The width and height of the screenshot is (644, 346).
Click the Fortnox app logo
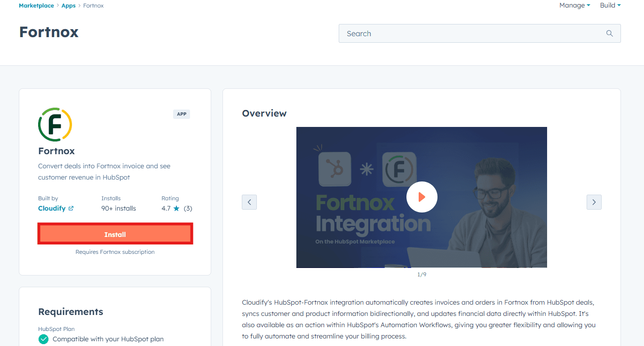click(x=55, y=124)
